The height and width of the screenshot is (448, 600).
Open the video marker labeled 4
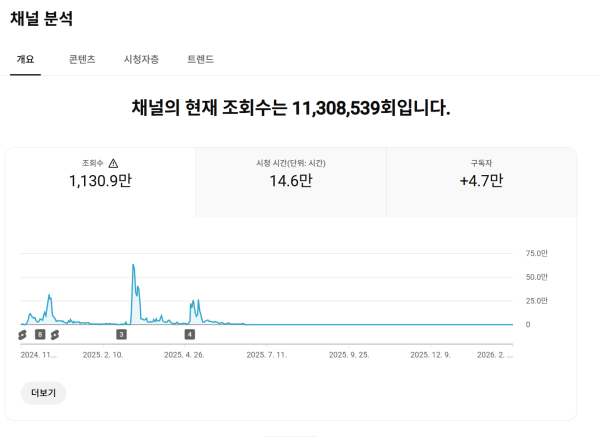(190, 334)
